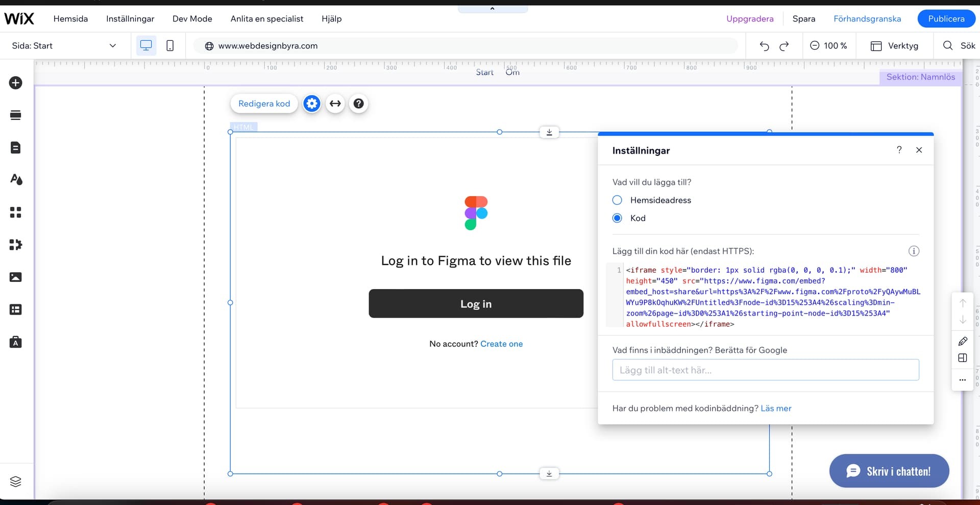Open the Pages and Menu sidebar icon
Screen dimensions: 980x505
coord(16,148)
